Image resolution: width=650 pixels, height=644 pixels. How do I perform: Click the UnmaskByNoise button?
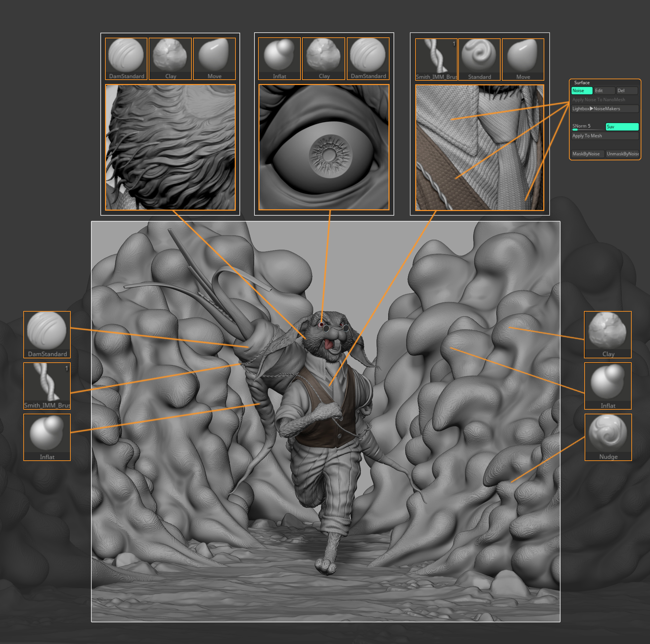622,154
